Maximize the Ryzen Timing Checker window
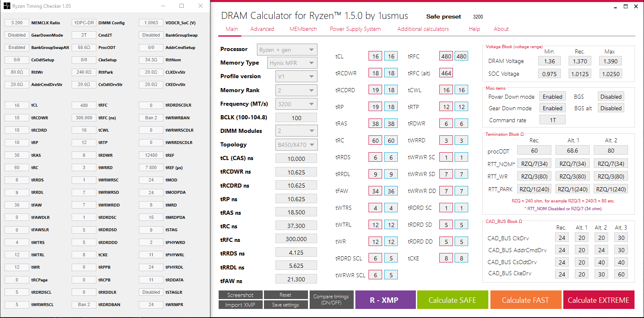Screen dimensions: 644x318 [x=182, y=6]
